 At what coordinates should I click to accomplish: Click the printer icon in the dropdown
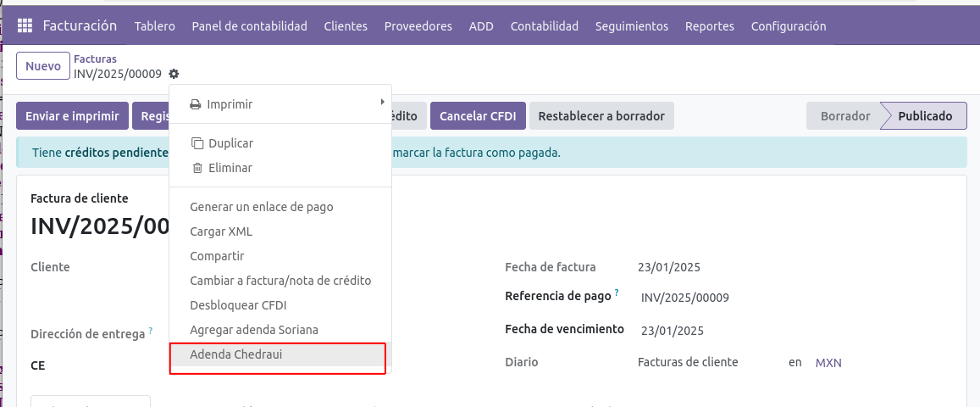click(x=196, y=104)
